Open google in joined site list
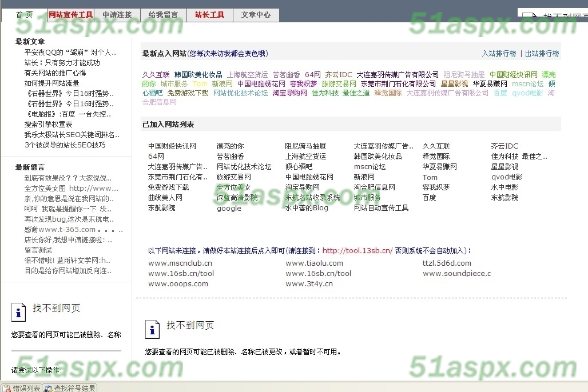 point(229,209)
